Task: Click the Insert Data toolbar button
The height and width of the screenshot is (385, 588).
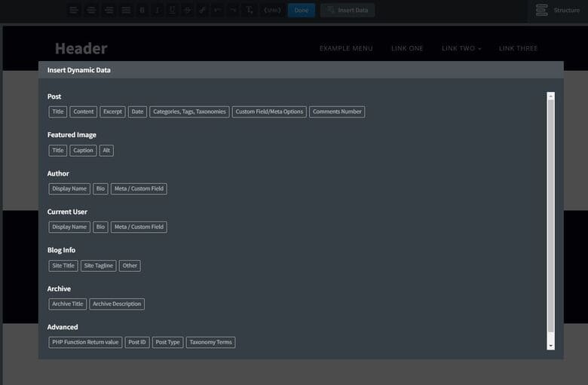Action: click(348, 10)
